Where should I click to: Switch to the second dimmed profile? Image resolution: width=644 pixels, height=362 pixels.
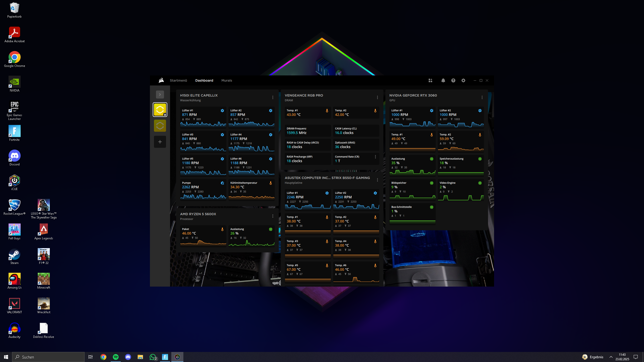(x=160, y=126)
